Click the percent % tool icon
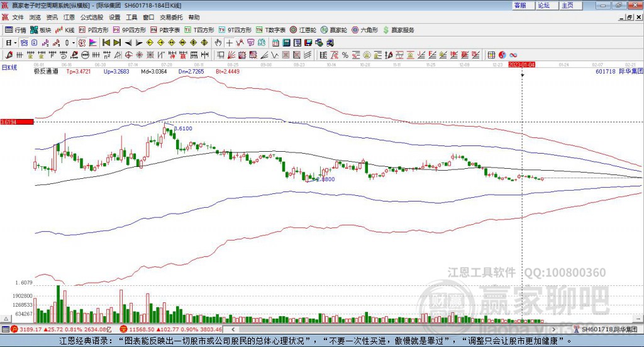644x347 pixels. click(x=345, y=55)
